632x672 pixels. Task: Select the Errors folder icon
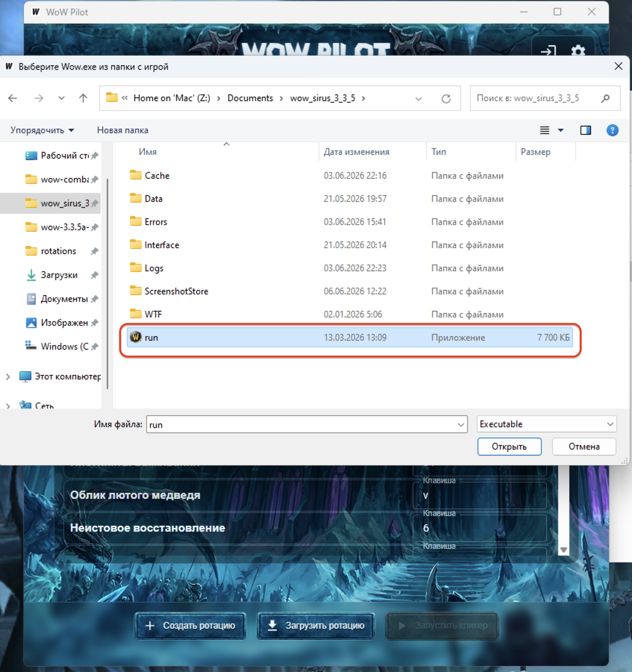coord(135,221)
